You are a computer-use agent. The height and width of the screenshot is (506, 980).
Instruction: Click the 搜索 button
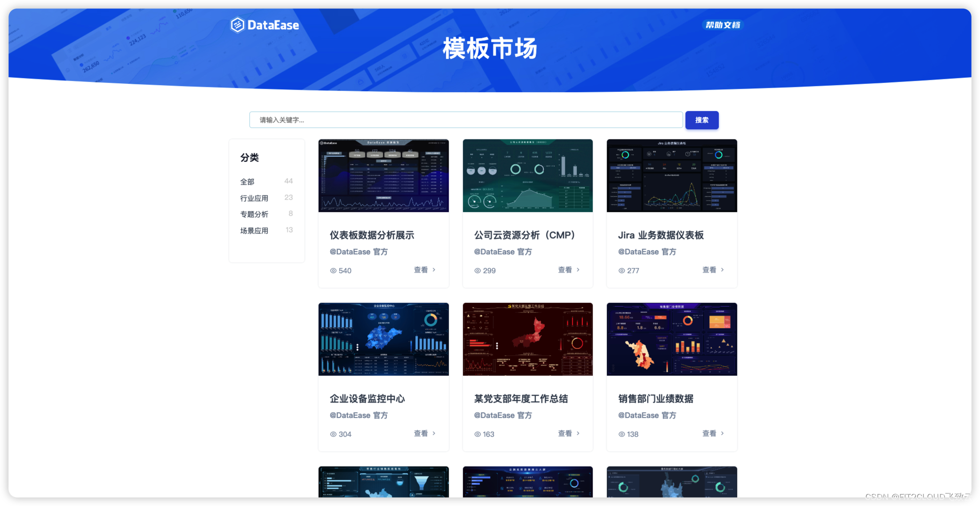pyautogui.click(x=701, y=120)
